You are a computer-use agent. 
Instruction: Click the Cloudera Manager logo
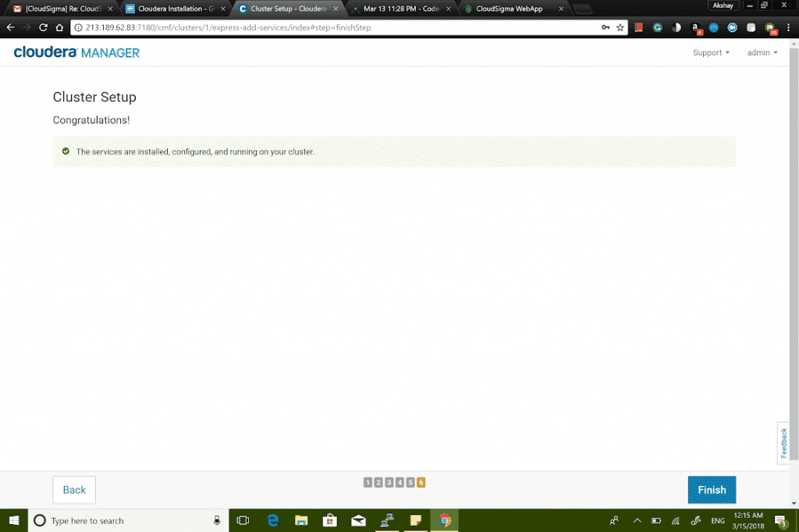coord(76,52)
